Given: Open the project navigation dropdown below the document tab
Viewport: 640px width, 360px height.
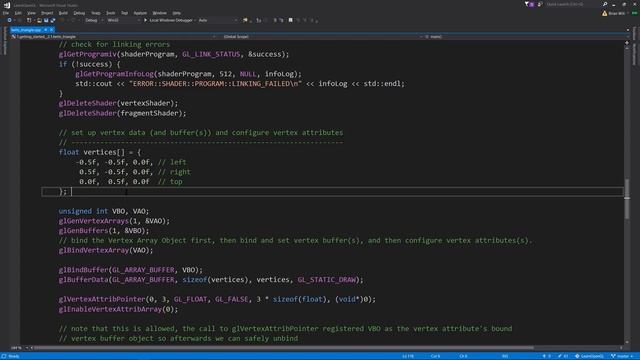Looking at the screenshot, I should point(113,37).
